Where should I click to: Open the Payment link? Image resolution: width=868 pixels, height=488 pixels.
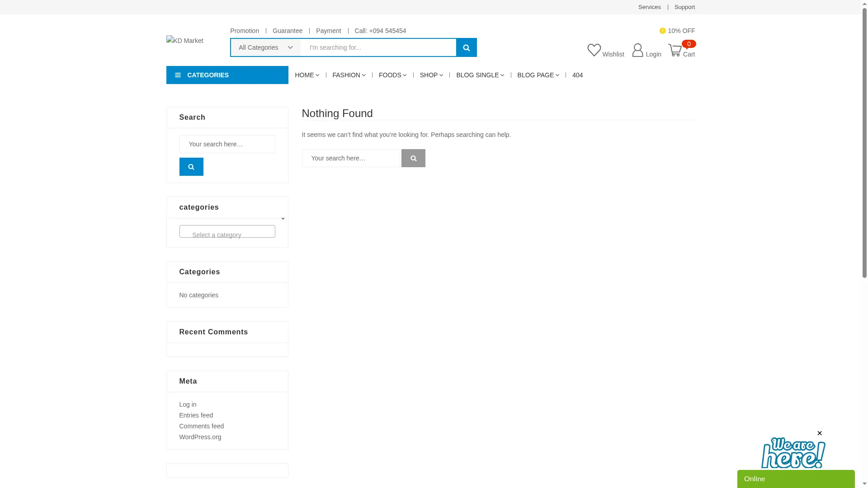click(329, 31)
